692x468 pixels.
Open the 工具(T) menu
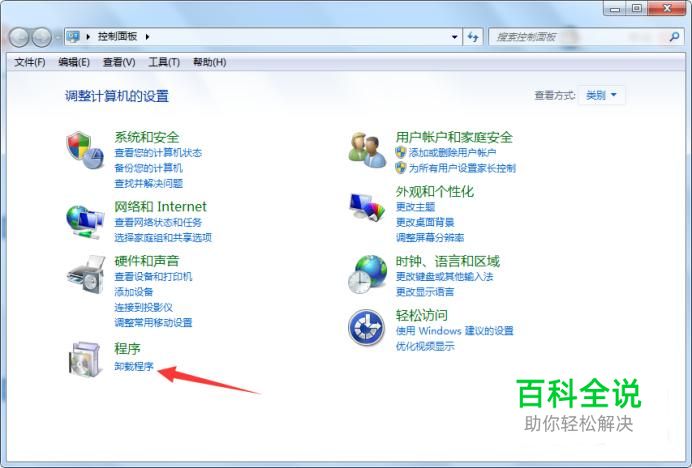point(164,62)
